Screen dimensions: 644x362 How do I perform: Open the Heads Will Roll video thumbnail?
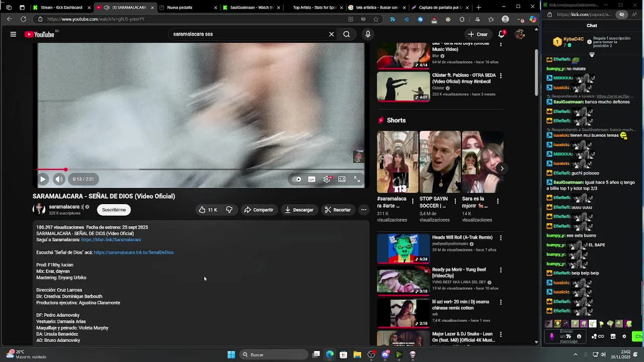pos(404,248)
